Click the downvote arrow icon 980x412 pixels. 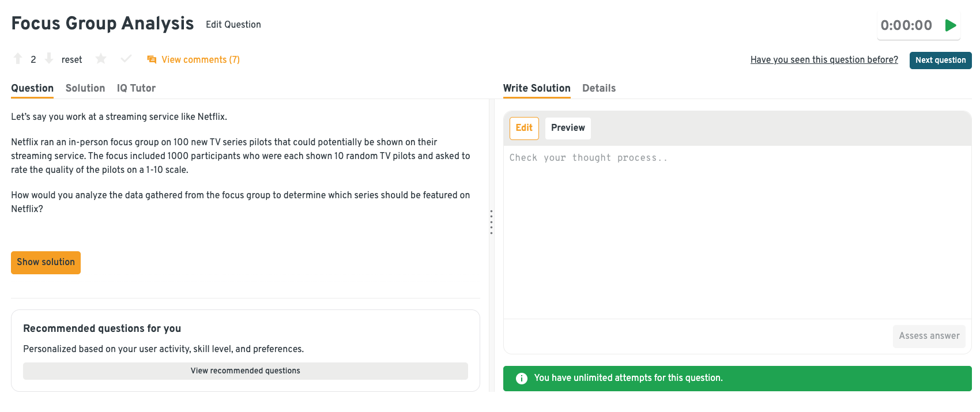tap(49, 59)
